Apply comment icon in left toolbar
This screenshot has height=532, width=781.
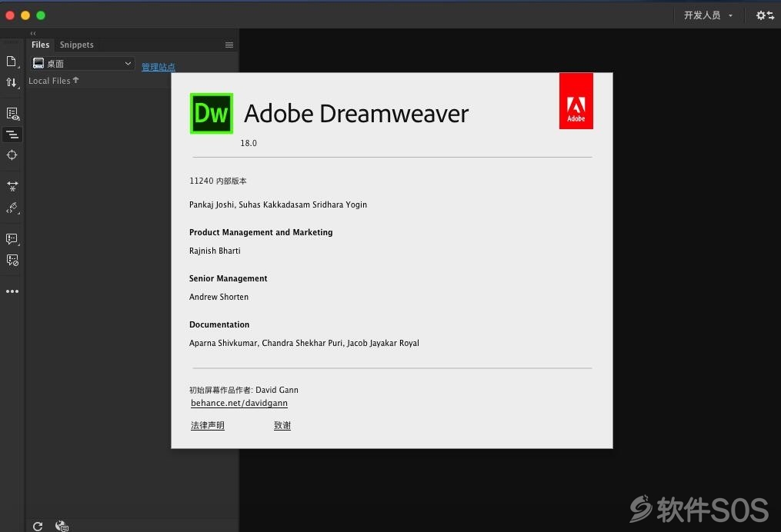pos(12,239)
